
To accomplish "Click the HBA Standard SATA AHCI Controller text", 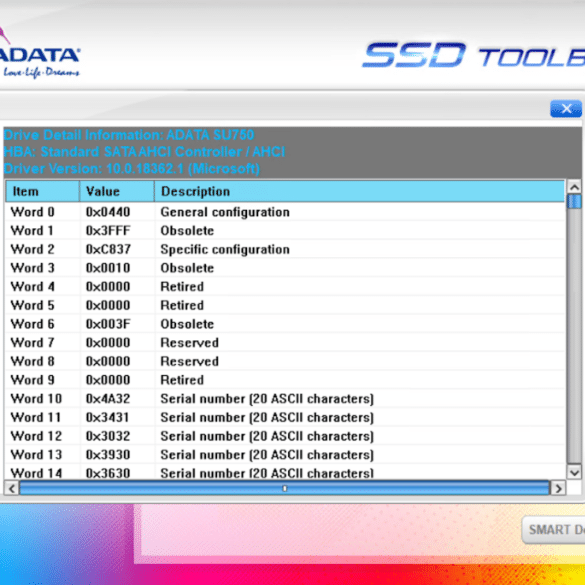I will [144, 152].
